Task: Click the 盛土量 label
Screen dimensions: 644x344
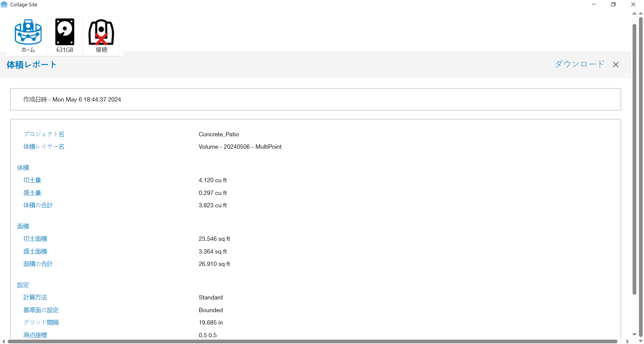Action: [32, 193]
